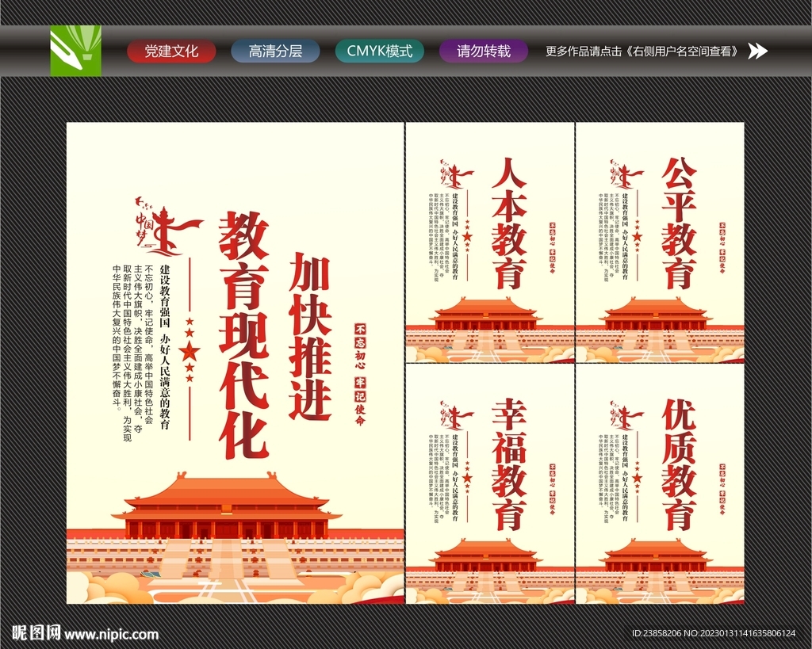
Task: Expand the 请勿转载 label
Action: [482, 51]
